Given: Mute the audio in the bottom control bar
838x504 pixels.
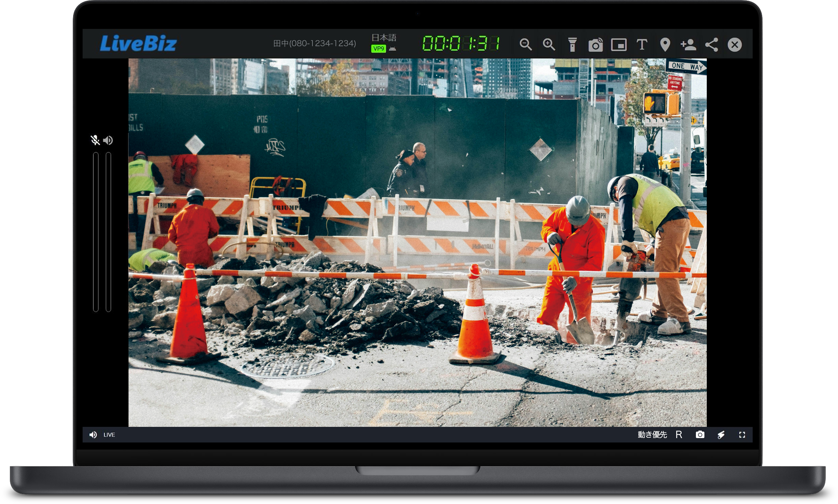Looking at the screenshot, I should (x=93, y=435).
